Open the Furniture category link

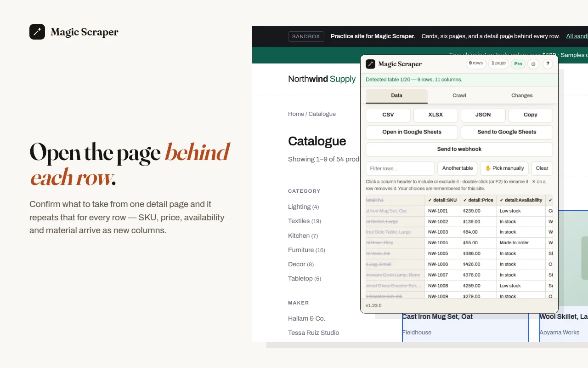[306, 250]
